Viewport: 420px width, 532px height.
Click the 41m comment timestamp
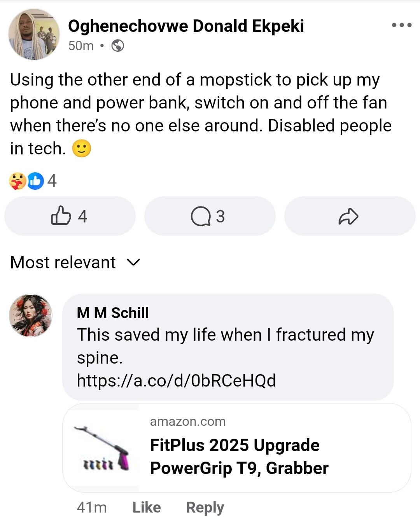point(92,507)
